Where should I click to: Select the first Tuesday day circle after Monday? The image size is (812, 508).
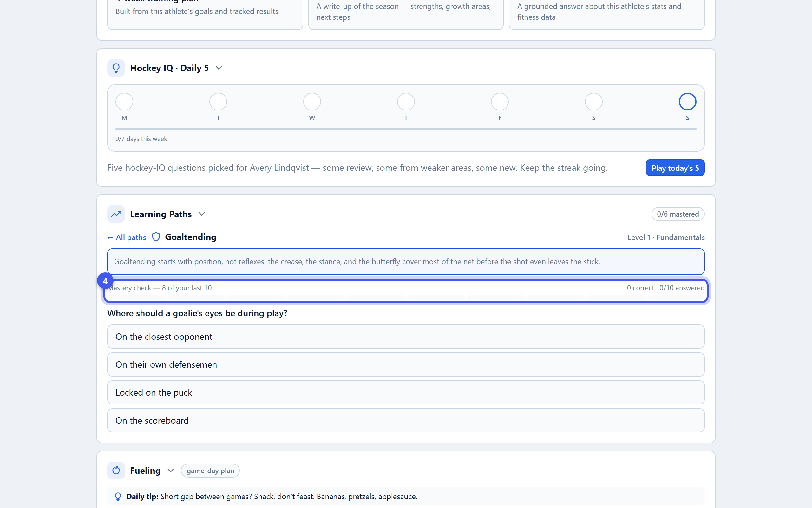[x=218, y=102]
